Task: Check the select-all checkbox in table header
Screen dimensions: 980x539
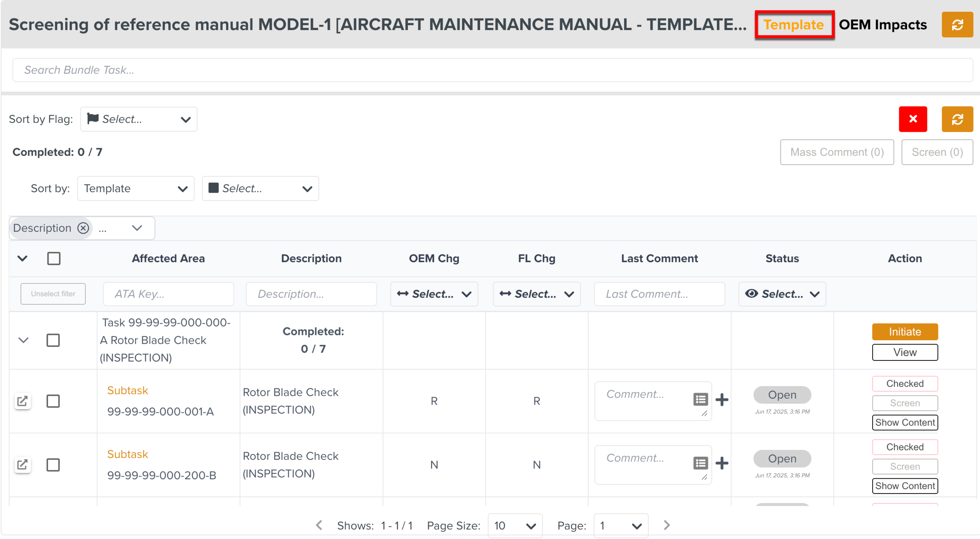Action: [x=54, y=258]
